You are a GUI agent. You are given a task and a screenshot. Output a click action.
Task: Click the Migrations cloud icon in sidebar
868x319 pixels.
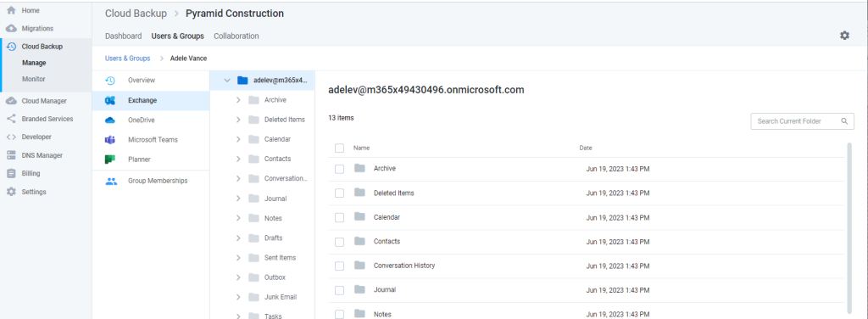[11, 28]
